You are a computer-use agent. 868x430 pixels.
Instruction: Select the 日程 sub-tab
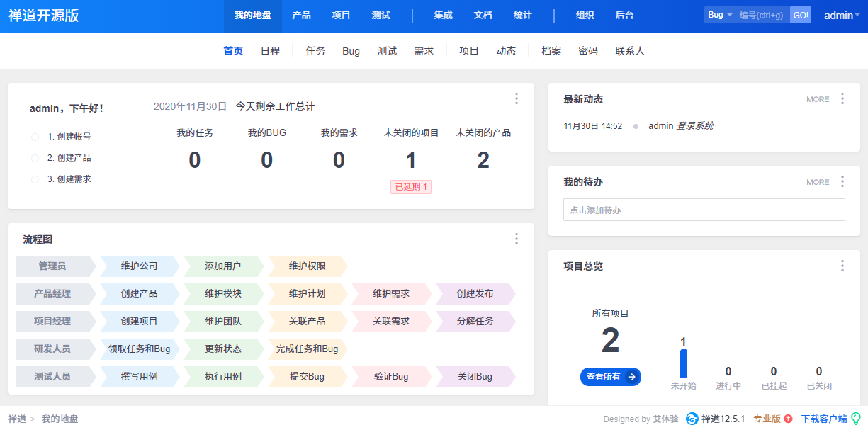[x=270, y=51]
